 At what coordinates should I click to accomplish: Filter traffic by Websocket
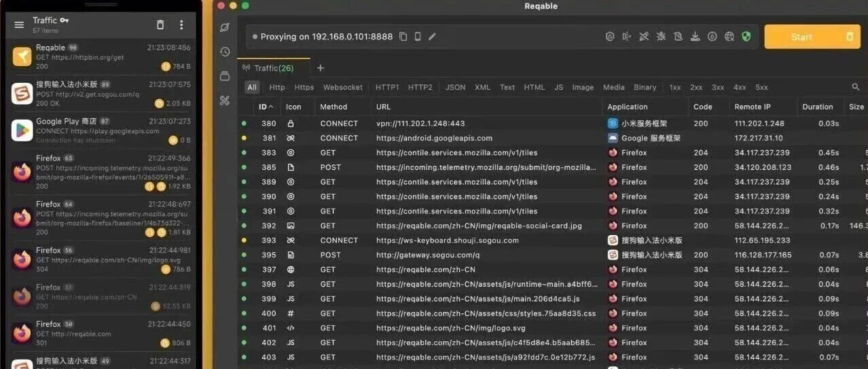pos(343,87)
